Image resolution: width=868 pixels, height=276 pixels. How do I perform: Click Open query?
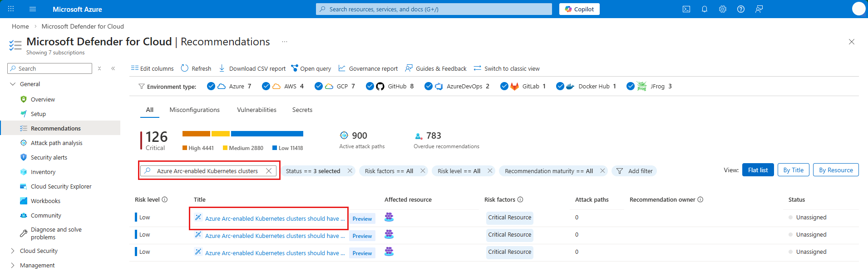tap(311, 68)
